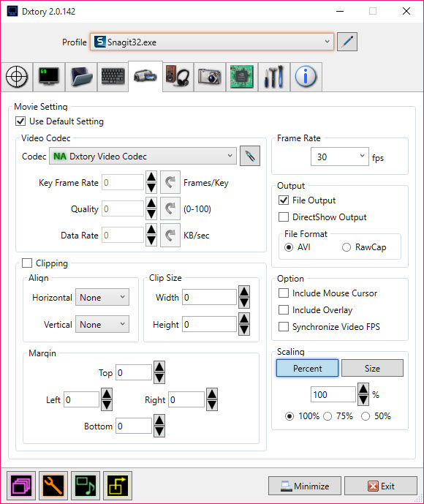Open the Frame Rate fps dropdown
The image size is (424, 504).
click(339, 157)
